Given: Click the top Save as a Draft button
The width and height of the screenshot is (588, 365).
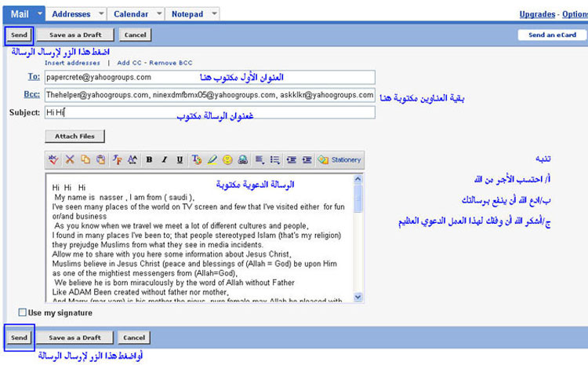Looking at the screenshot, I should pos(75,35).
